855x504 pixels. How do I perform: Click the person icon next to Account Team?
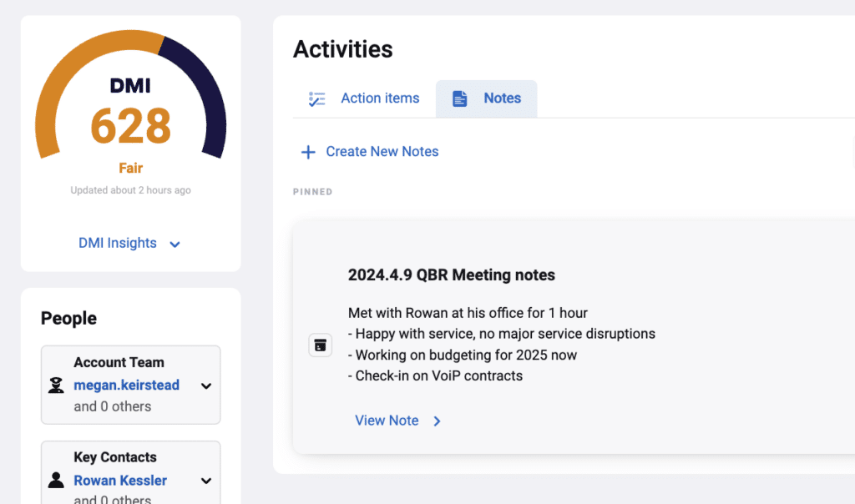click(x=55, y=385)
